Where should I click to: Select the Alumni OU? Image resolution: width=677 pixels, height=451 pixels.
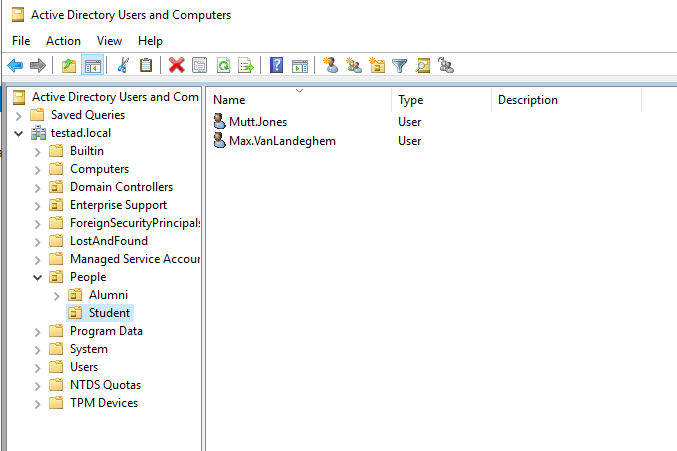click(108, 295)
